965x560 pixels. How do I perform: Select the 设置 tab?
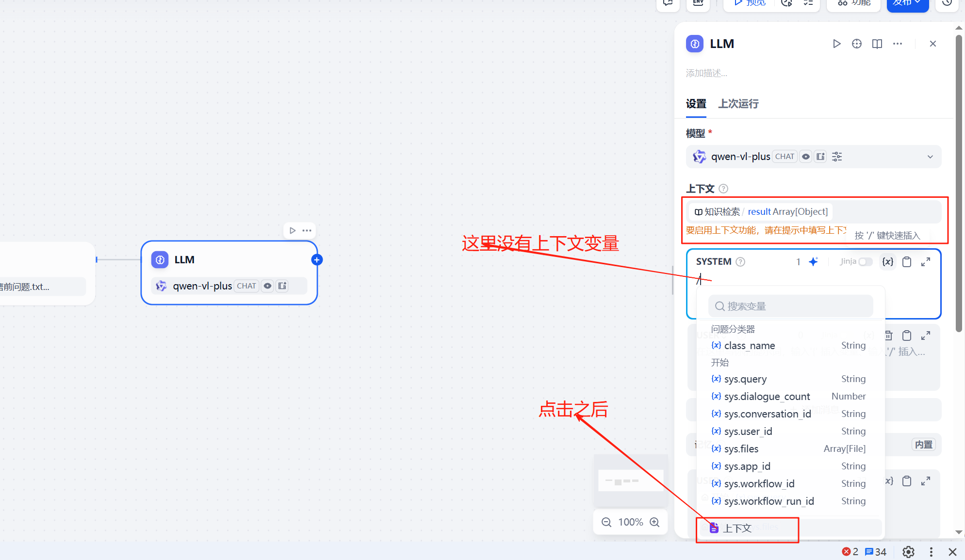click(x=696, y=104)
